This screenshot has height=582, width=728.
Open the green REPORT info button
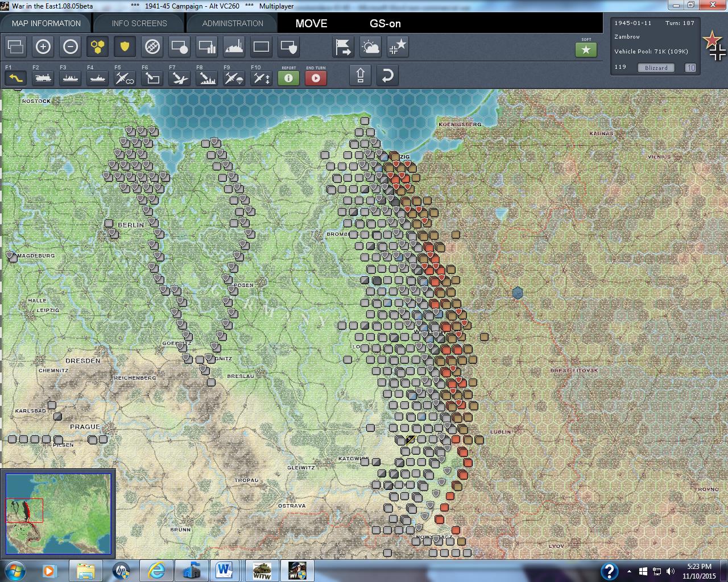click(288, 78)
